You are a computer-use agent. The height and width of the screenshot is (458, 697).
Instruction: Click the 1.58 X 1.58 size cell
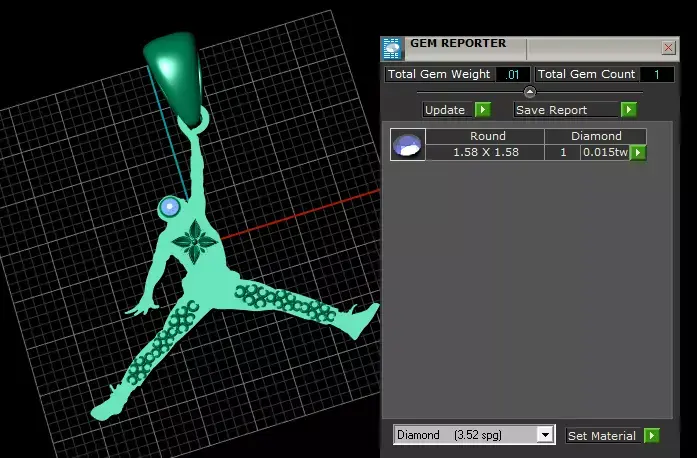[x=485, y=153]
